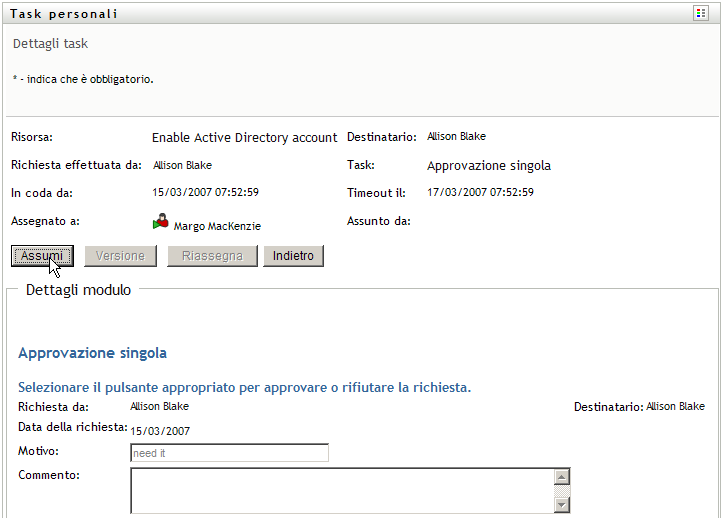
Task: Click the Margo MacKenzie assignee name
Action: point(217,226)
